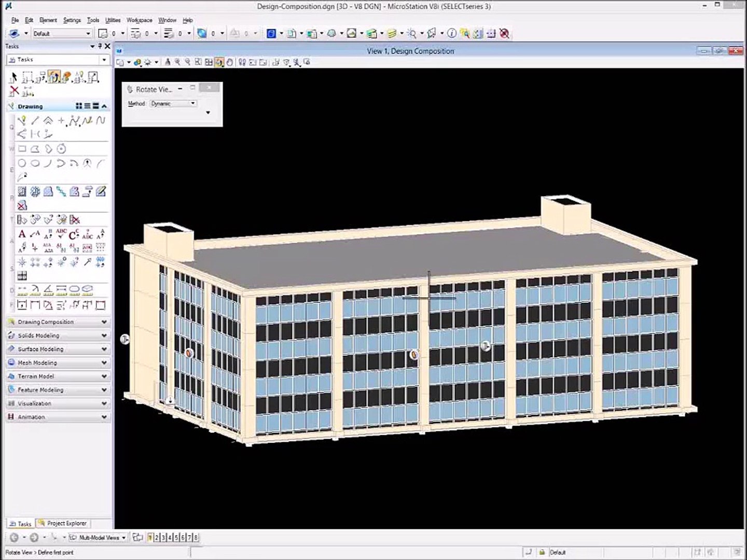The image size is (747, 560).
Task: Activate the Place Text 'A' tool
Action: pyautogui.click(x=22, y=234)
